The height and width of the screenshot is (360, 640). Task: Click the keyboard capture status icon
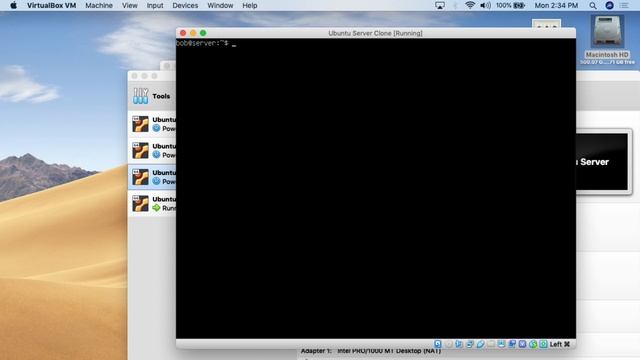(543, 344)
